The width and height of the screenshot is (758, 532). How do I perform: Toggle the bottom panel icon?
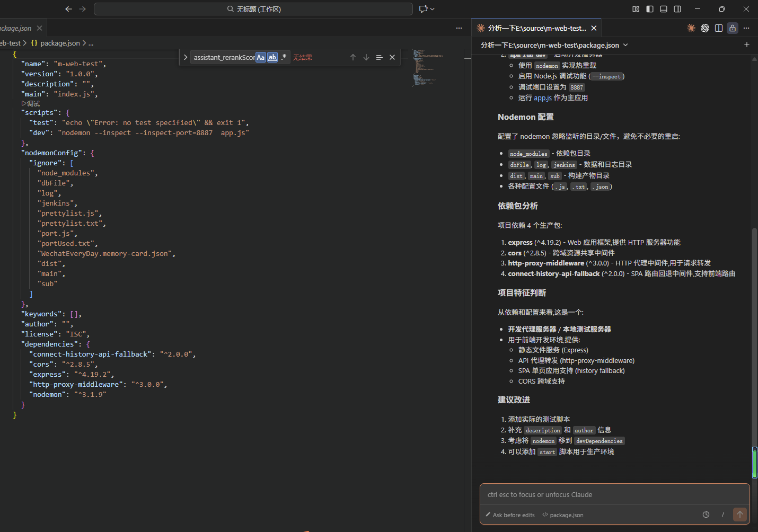coord(664,8)
